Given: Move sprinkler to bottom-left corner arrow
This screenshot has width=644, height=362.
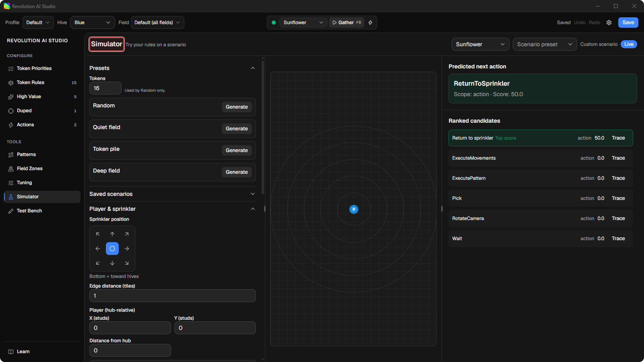Looking at the screenshot, I should tap(98, 263).
